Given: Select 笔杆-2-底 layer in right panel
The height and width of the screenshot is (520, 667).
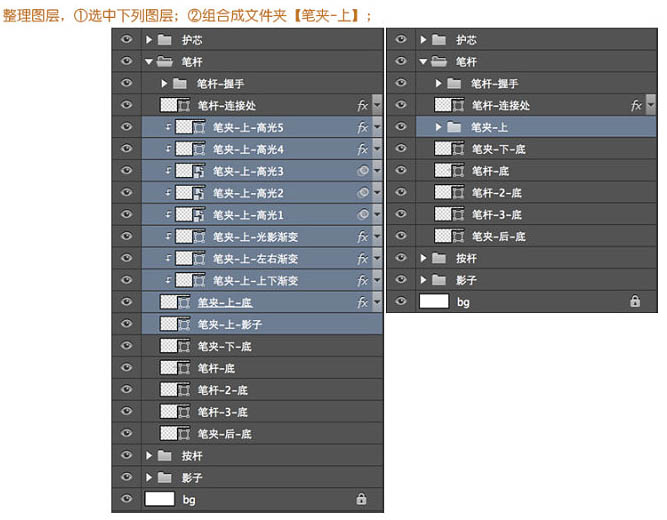Looking at the screenshot, I should point(536,192).
